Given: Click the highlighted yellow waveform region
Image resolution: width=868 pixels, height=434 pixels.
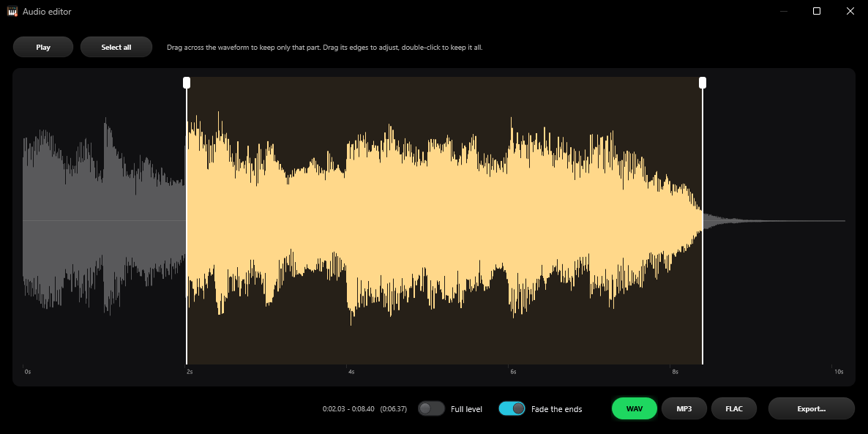Looking at the screenshot, I should (x=444, y=220).
